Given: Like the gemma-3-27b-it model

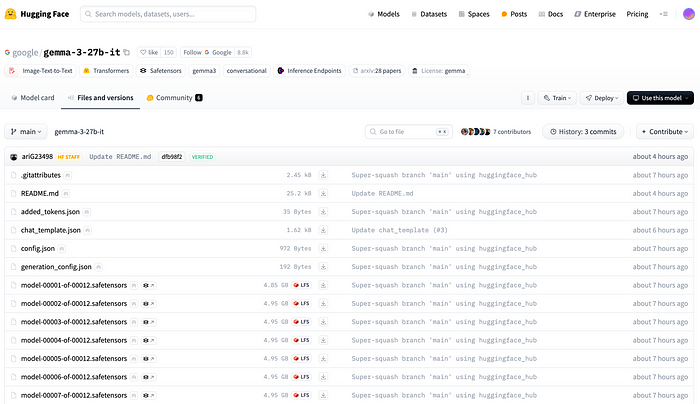Looking at the screenshot, I should tap(149, 52).
